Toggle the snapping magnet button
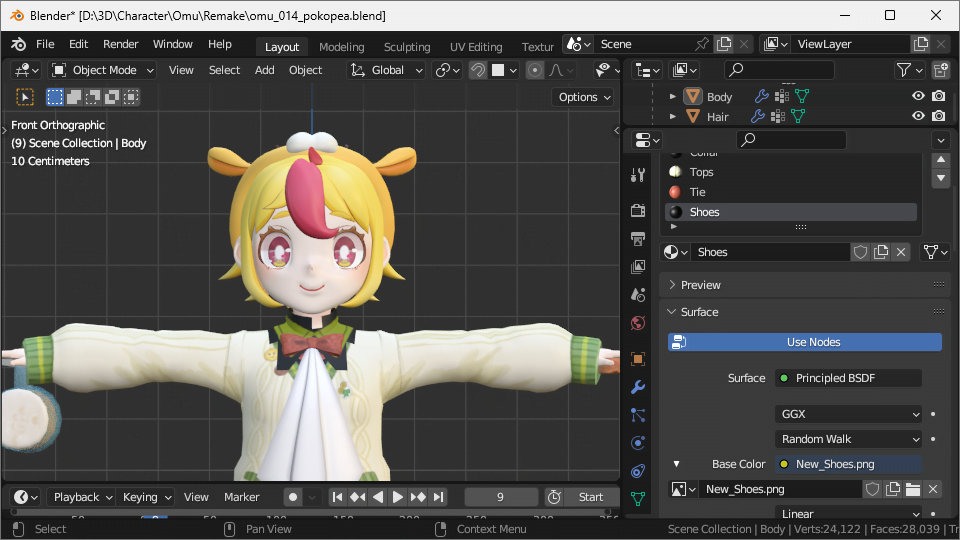The width and height of the screenshot is (960, 540). (x=478, y=70)
